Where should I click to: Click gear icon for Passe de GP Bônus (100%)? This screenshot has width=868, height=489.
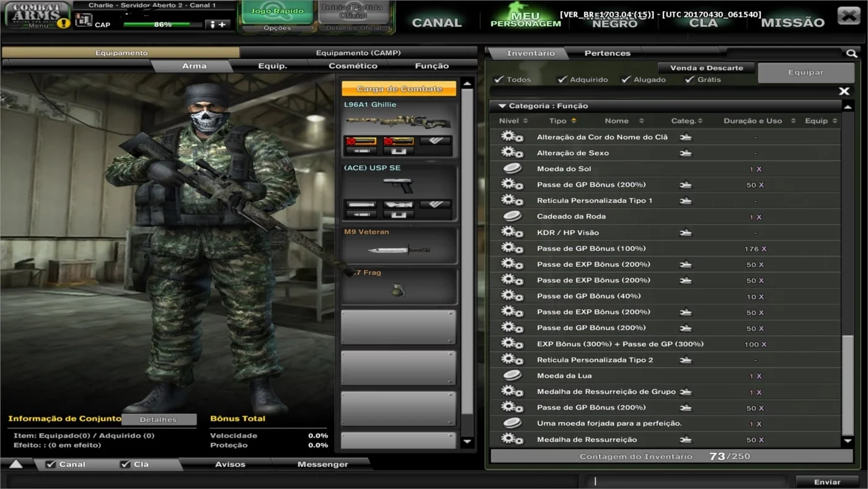coord(511,248)
